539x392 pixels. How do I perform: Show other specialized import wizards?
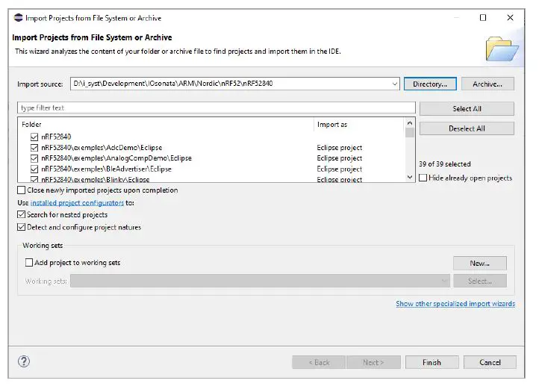tap(455, 304)
